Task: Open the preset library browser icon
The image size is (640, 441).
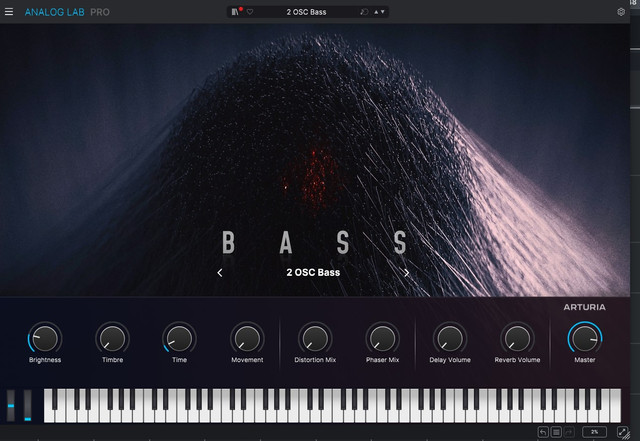Action: tap(235, 12)
